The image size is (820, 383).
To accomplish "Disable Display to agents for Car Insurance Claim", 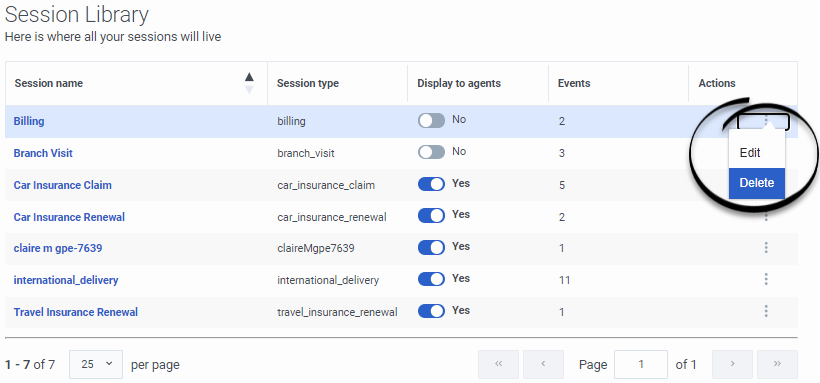I will (431, 184).
